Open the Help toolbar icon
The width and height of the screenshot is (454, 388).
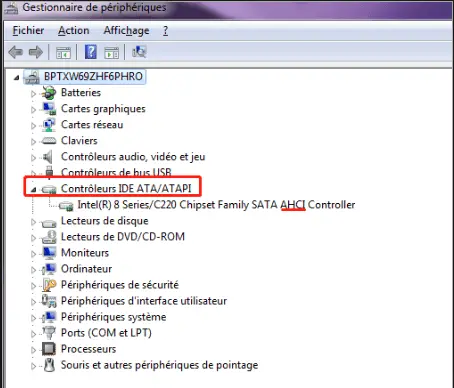91,52
